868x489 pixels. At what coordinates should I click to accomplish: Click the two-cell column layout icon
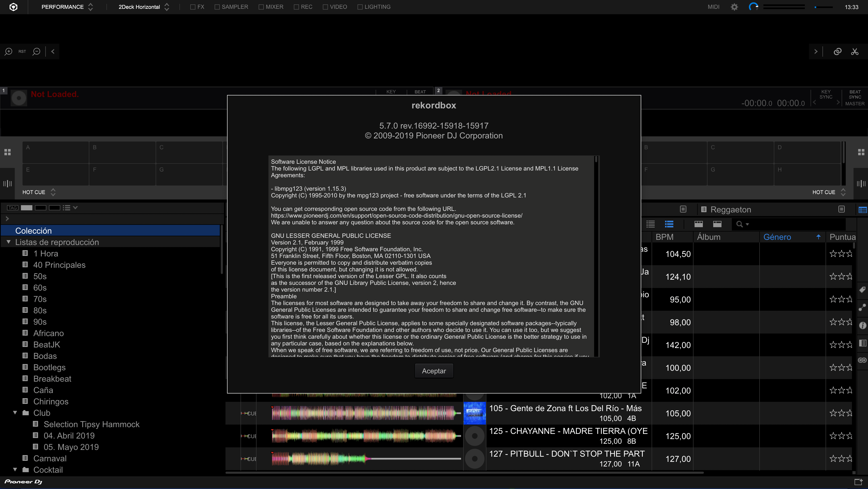pyautogui.click(x=717, y=224)
